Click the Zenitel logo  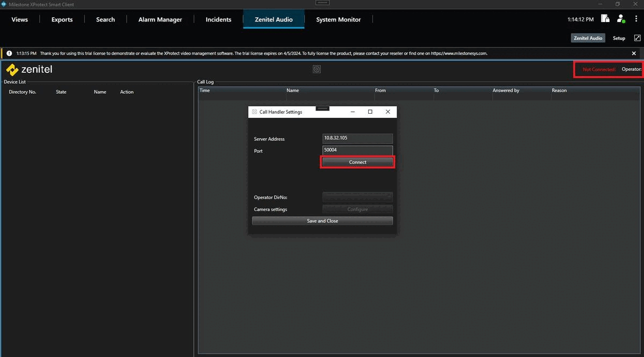coord(29,70)
